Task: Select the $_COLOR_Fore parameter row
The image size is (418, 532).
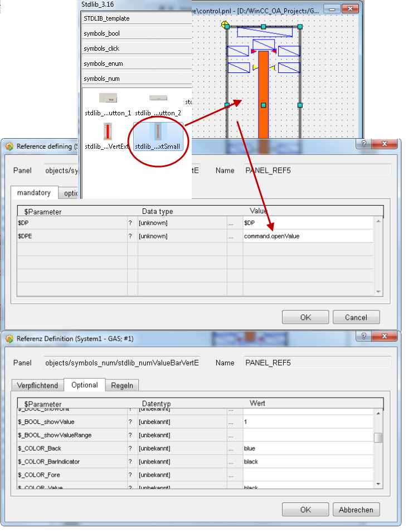Action: coord(72,475)
